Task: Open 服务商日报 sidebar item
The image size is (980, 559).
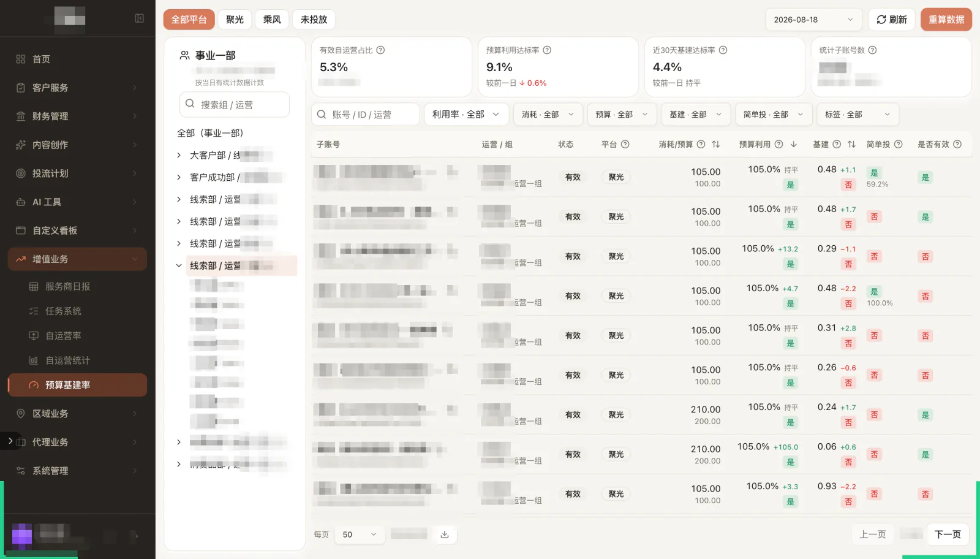Action: (x=77, y=286)
